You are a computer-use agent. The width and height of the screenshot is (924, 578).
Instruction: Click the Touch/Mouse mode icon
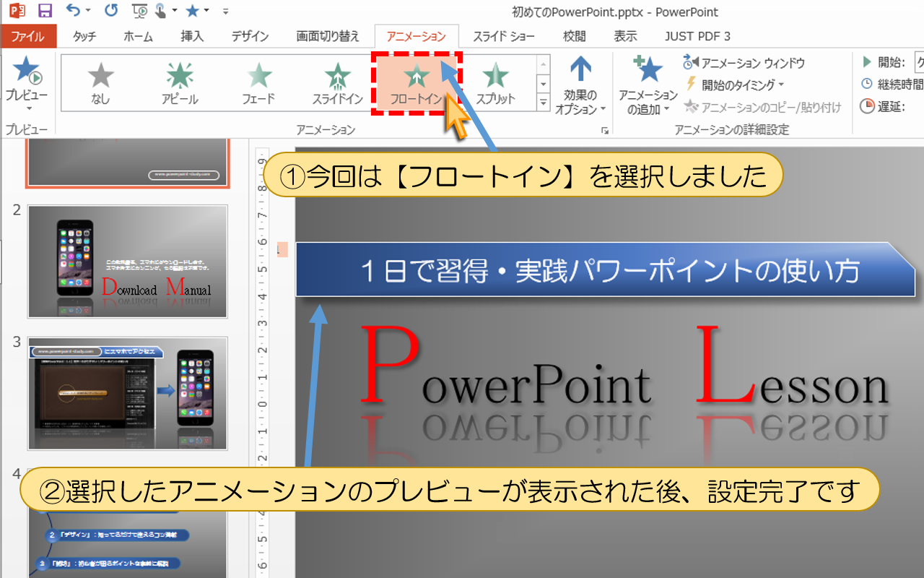160,11
